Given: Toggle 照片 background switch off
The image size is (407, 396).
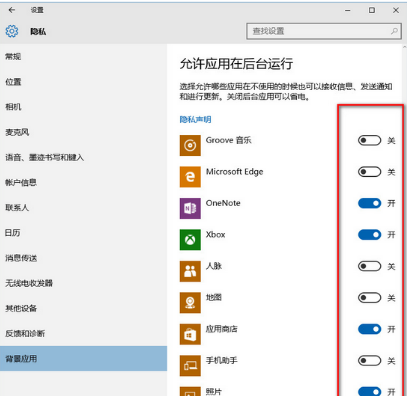Looking at the screenshot, I should tap(369, 391).
